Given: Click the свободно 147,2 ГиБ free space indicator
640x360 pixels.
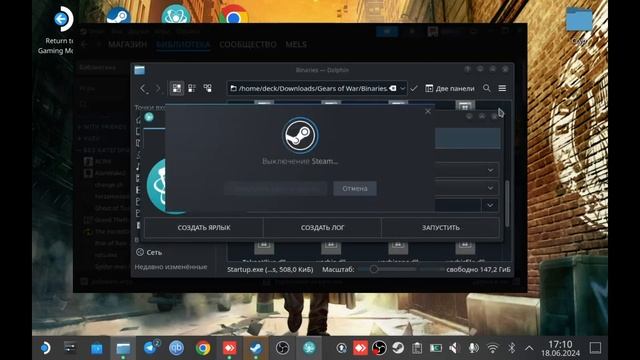Looking at the screenshot, I should (478, 269).
